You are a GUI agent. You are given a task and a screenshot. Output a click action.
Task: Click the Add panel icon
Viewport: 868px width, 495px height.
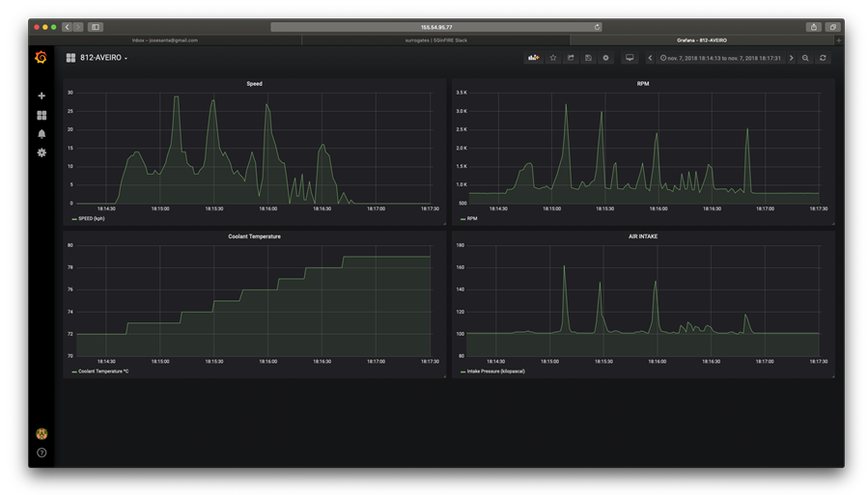533,58
